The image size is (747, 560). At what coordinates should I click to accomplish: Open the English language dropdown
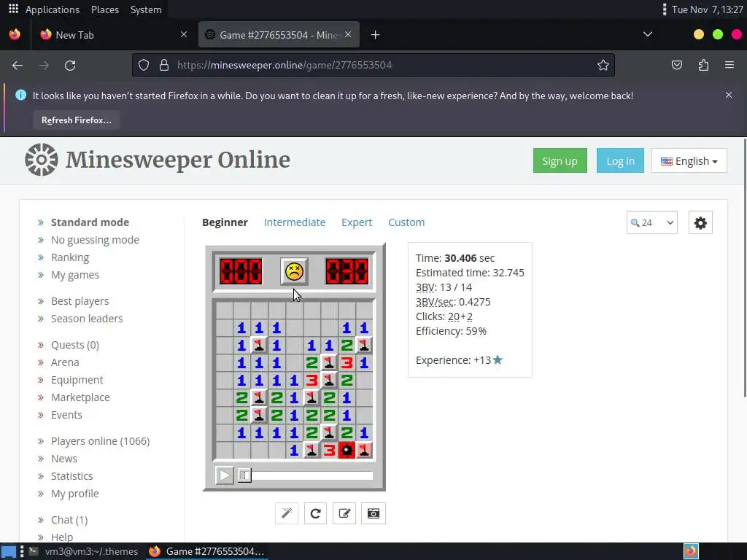[x=689, y=161]
